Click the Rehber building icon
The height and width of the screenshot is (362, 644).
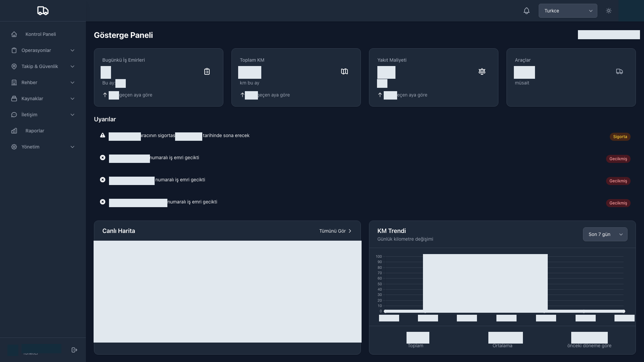click(x=14, y=82)
